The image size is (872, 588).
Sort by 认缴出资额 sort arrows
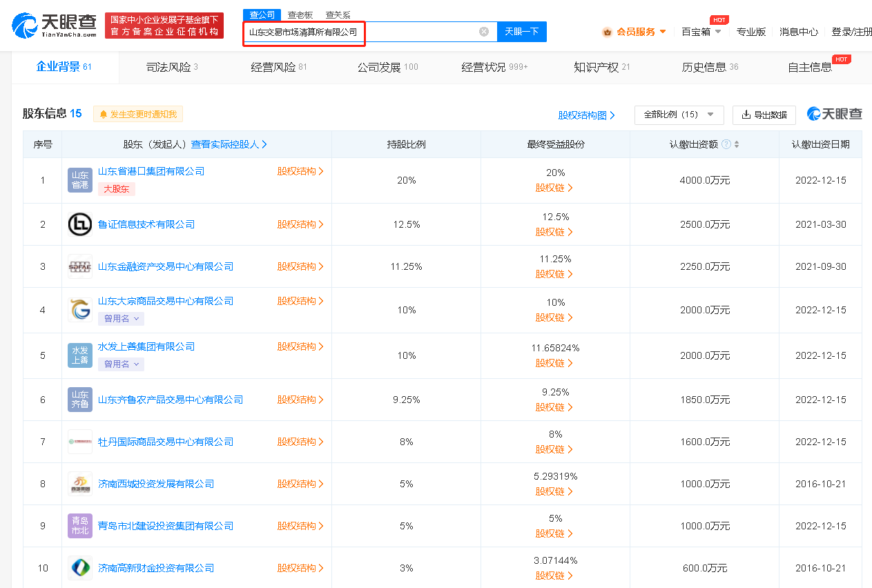(737, 144)
